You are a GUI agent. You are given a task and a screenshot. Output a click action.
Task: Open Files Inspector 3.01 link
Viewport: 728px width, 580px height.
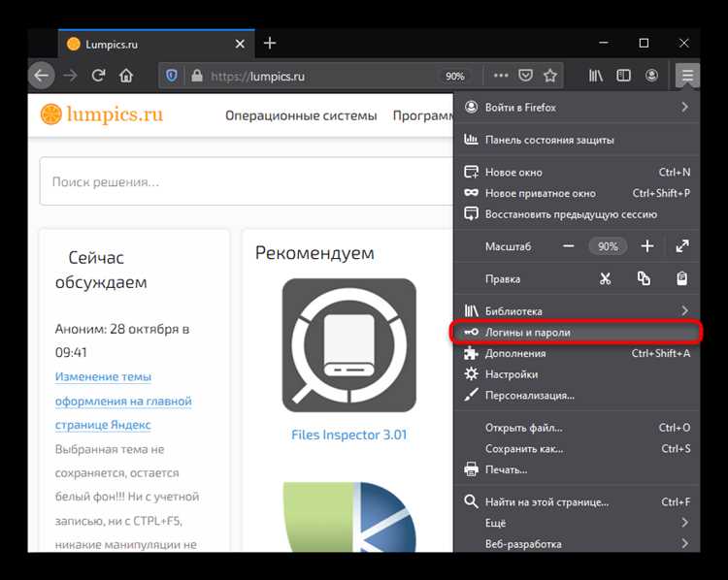348,435
